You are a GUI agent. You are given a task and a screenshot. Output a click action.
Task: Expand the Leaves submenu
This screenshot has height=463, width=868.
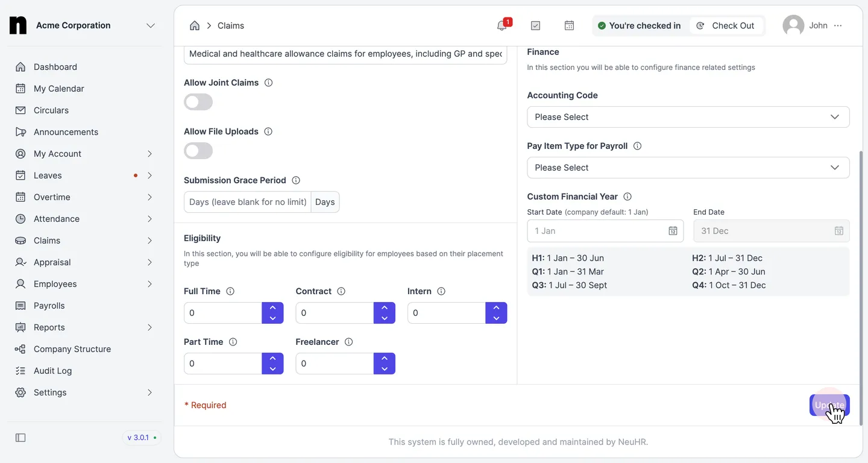click(149, 175)
